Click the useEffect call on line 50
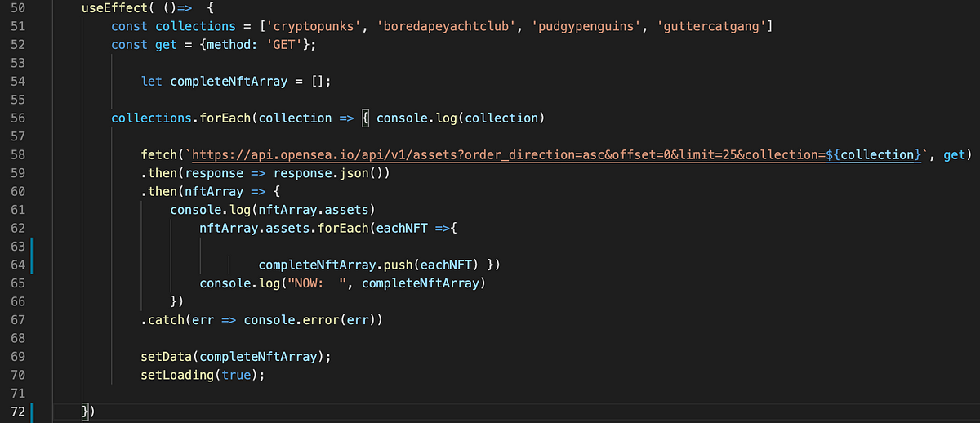The height and width of the screenshot is (423, 980). [x=115, y=8]
